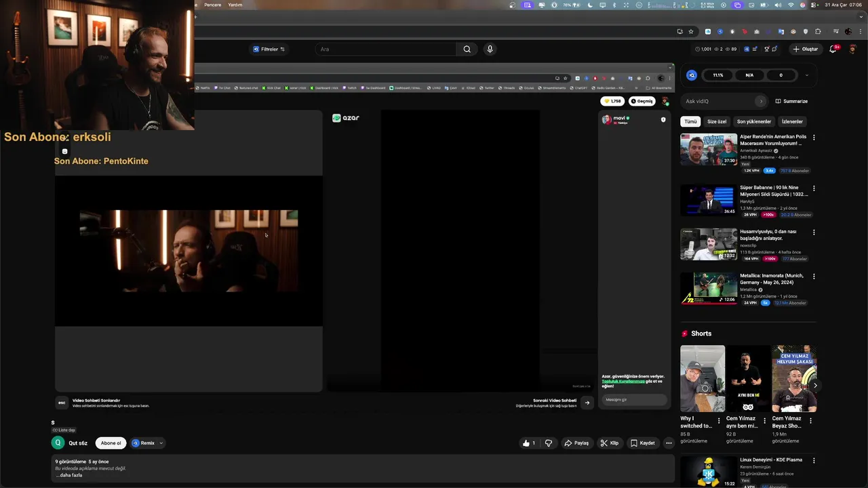This screenshot has height=488, width=868.
Task: Open the Filtreler filter control
Action: [x=269, y=49]
